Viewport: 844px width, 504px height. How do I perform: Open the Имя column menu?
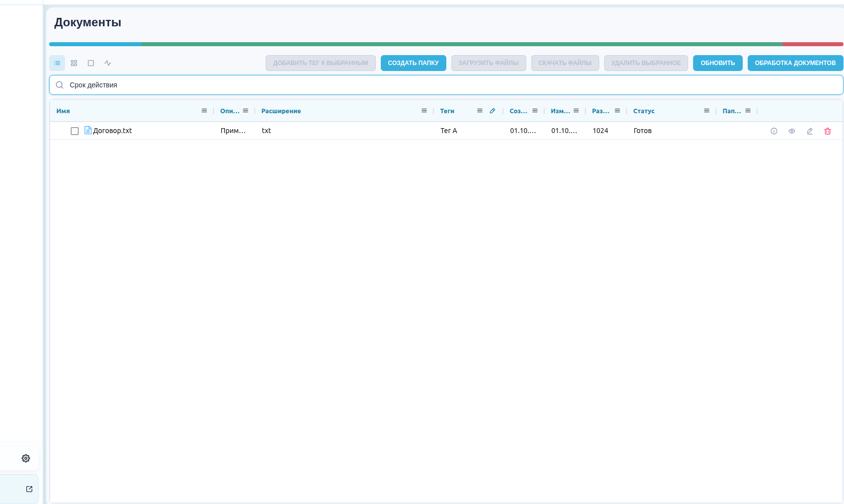click(204, 111)
